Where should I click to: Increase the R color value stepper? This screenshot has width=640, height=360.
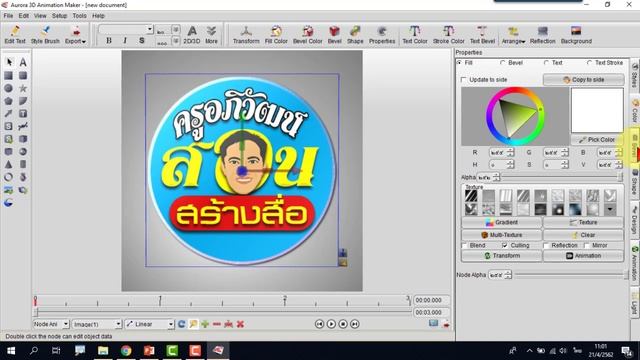pyautogui.click(x=510, y=150)
